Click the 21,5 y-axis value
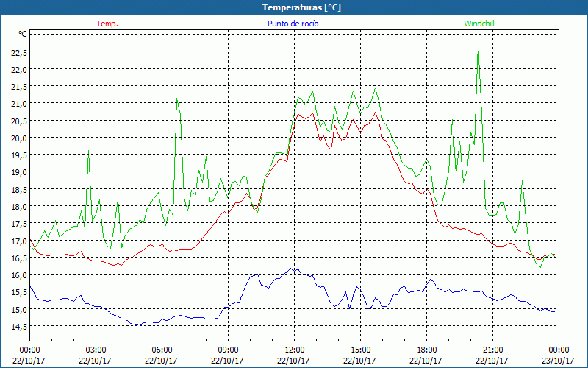 click(x=19, y=87)
